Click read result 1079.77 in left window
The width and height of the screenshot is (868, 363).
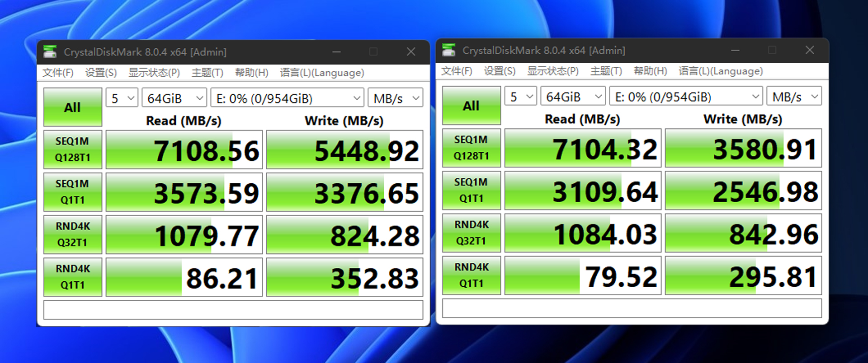point(184,234)
